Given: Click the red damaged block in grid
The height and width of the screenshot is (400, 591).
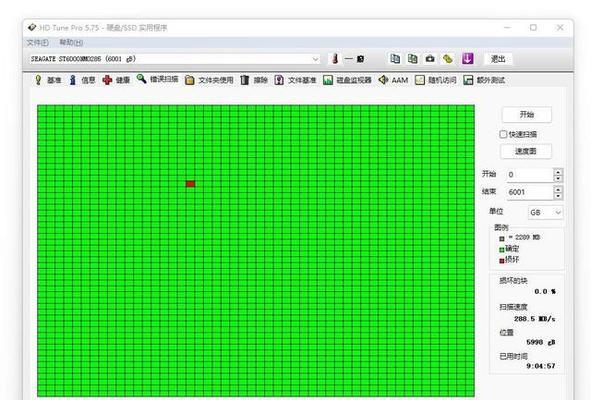Looking at the screenshot, I should tap(190, 184).
